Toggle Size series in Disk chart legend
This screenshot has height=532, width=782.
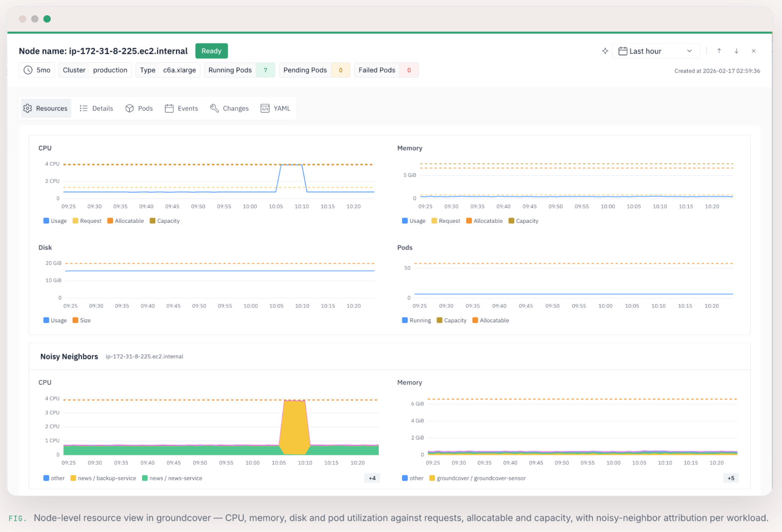click(x=81, y=321)
